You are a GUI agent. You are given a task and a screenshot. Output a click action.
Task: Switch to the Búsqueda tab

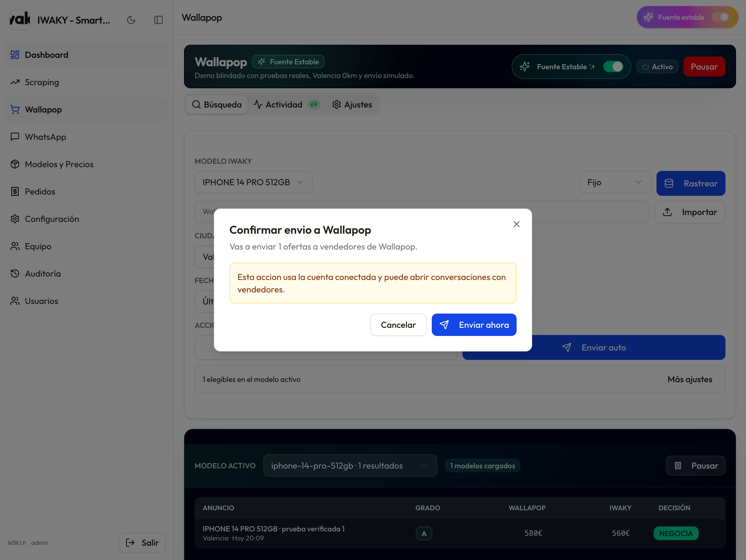point(217,104)
